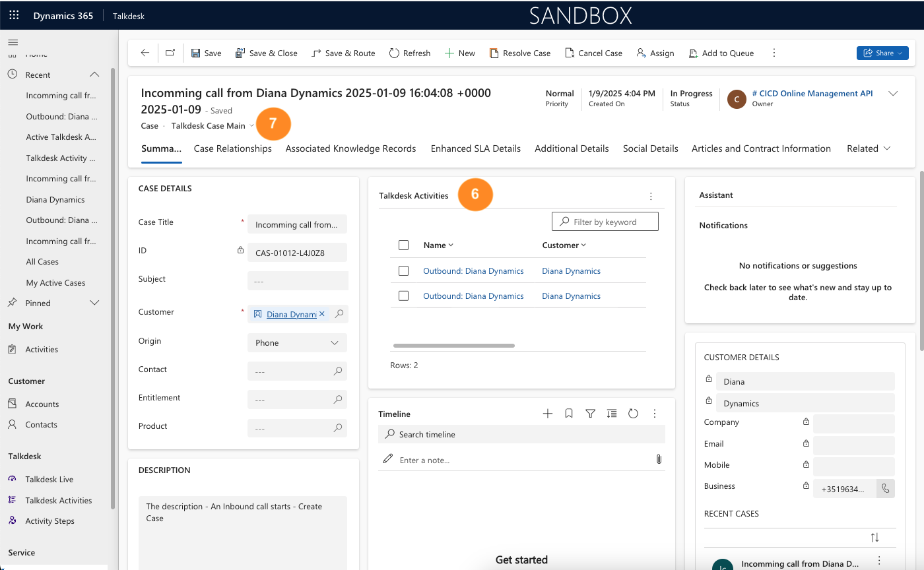Refresh the case form

point(410,53)
